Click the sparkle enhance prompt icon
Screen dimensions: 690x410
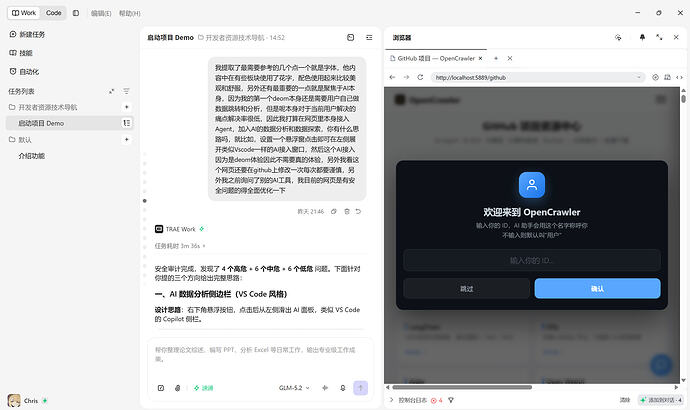click(325, 388)
